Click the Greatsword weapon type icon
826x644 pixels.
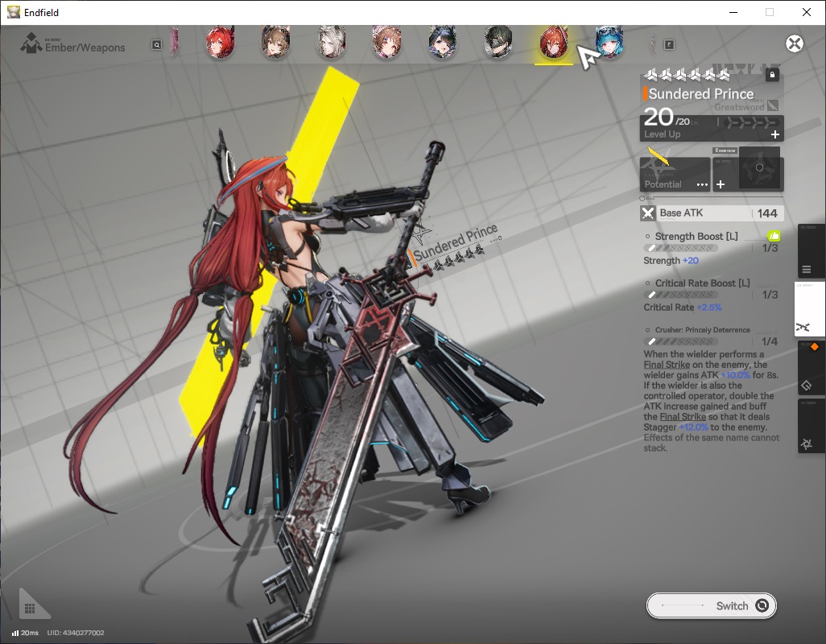pyautogui.click(x=772, y=105)
